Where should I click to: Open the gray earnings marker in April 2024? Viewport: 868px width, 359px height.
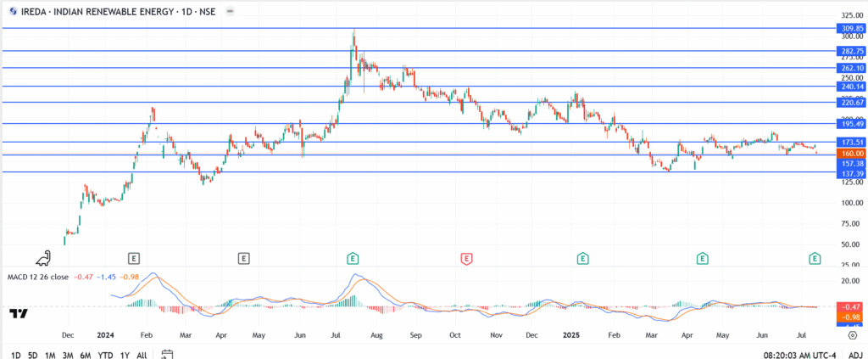click(x=243, y=258)
